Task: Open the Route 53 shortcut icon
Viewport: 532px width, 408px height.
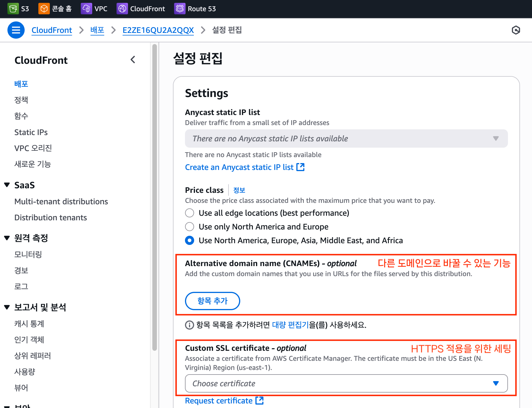Action: click(180, 9)
